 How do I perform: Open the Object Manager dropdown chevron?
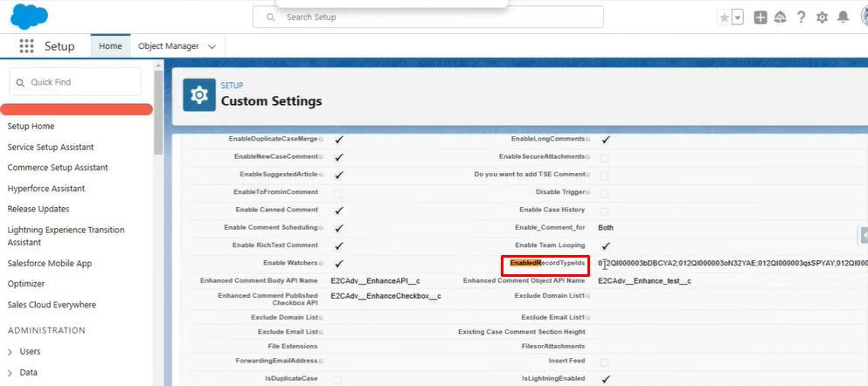[x=212, y=47]
